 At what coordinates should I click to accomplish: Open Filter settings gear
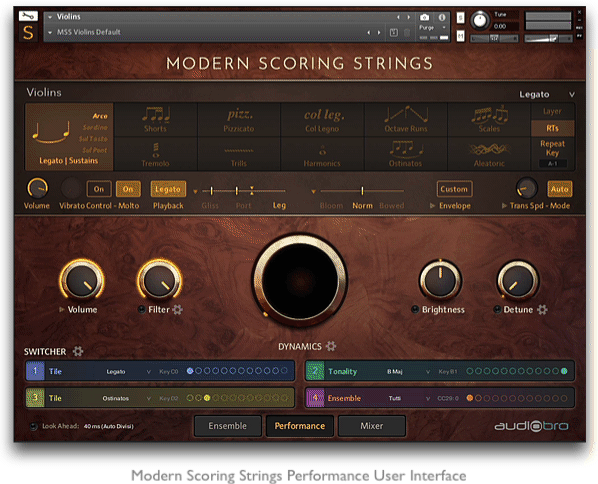pos(177,309)
